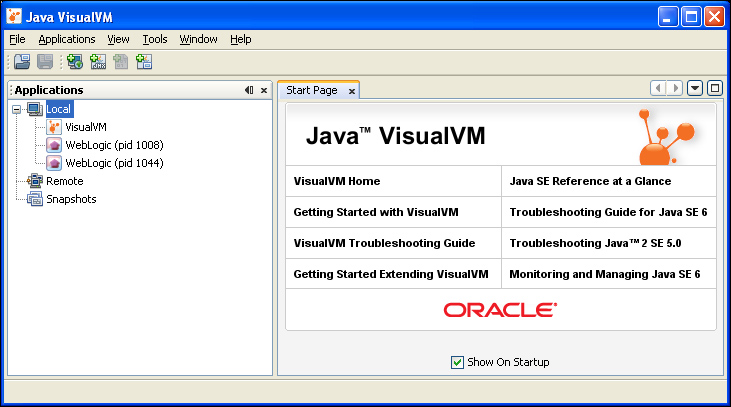Screen dimensions: 731x407
Task: Open Getting Started Extending VisualVM link
Action: click(393, 274)
